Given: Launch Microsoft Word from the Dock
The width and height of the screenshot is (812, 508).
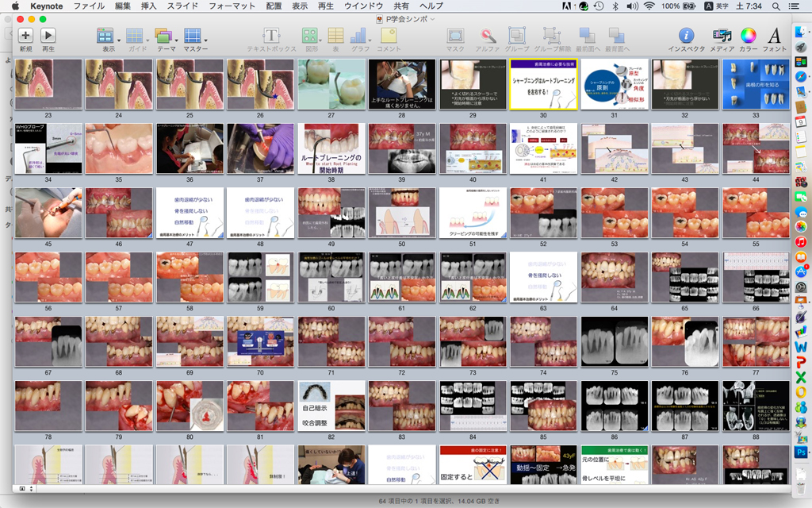Looking at the screenshot, I should (x=801, y=346).
